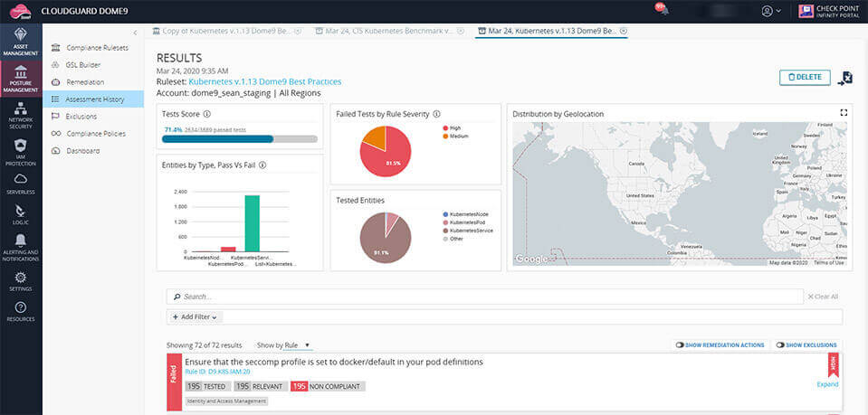The height and width of the screenshot is (415, 868).
Task: Open the user account menu
Action: pos(770,11)
